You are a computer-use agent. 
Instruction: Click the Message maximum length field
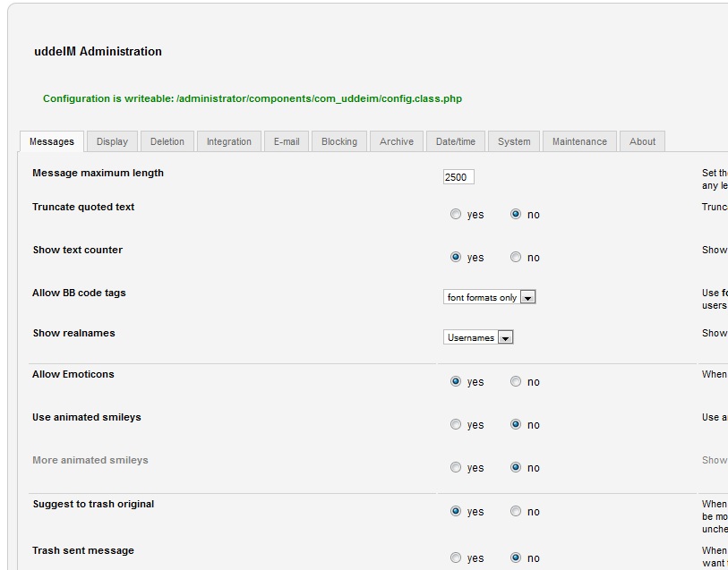click(x=458, y=177)
